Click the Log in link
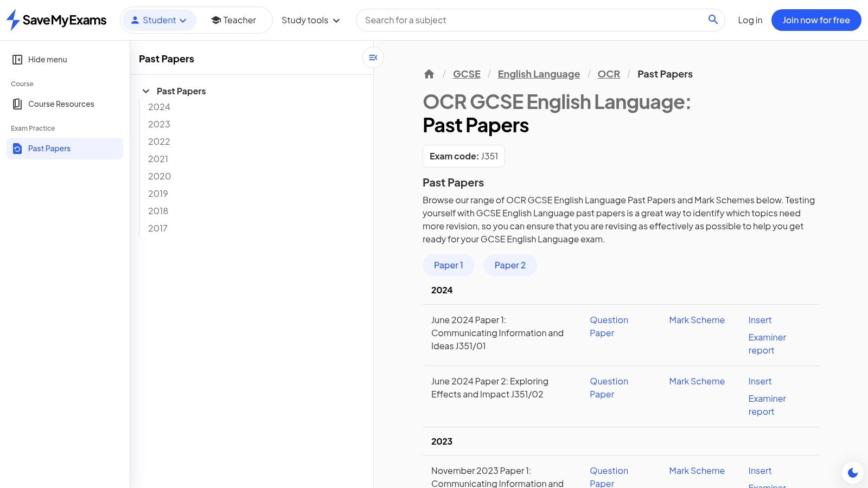868x488 pixels. click(x=750, y=20)
